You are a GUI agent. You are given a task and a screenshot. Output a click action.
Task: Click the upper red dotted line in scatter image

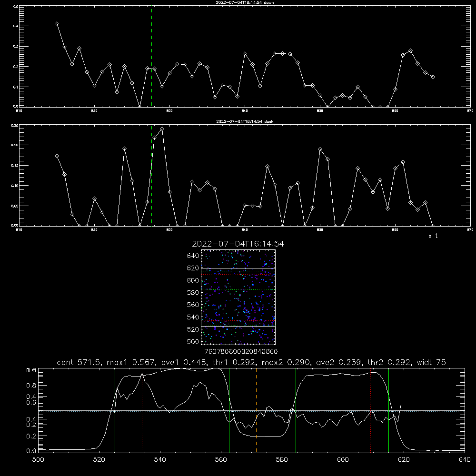pyautogui.click(x=238, y=275)
